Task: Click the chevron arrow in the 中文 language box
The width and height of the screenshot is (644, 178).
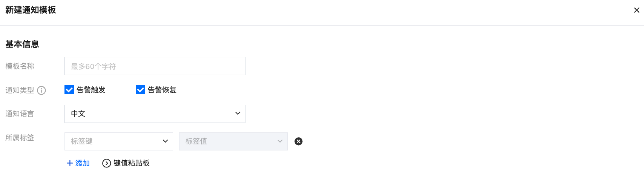Action: tap(238, 114)
